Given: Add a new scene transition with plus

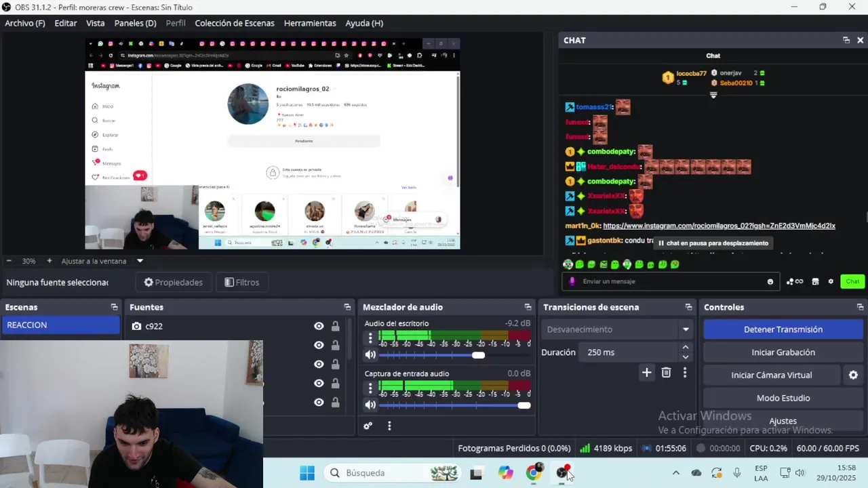Looking at the screenshot, I should 646,372.
